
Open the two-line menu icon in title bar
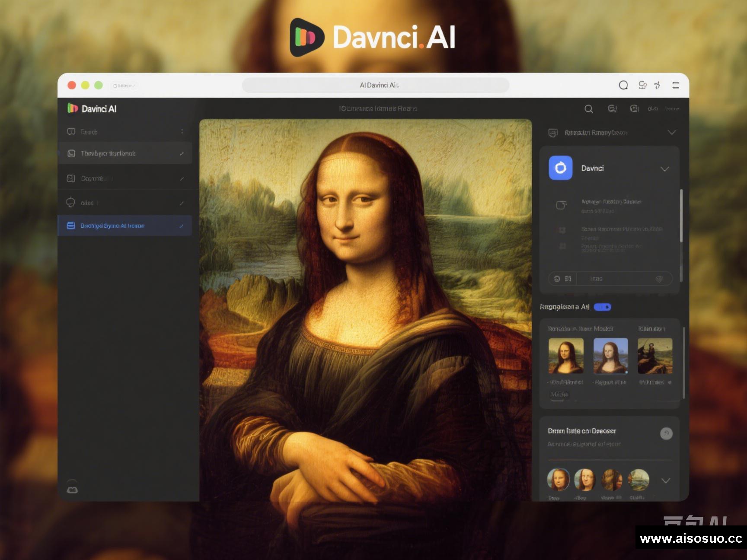click(x=676, y=86)
